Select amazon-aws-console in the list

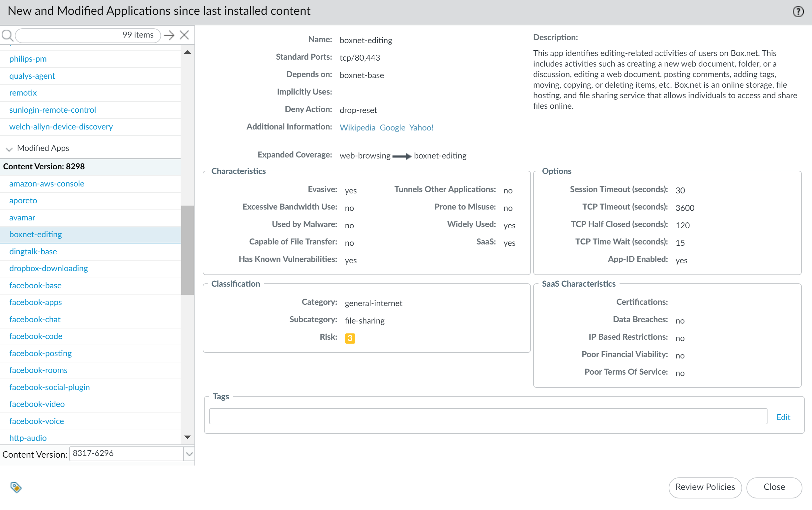coord(47,184)
